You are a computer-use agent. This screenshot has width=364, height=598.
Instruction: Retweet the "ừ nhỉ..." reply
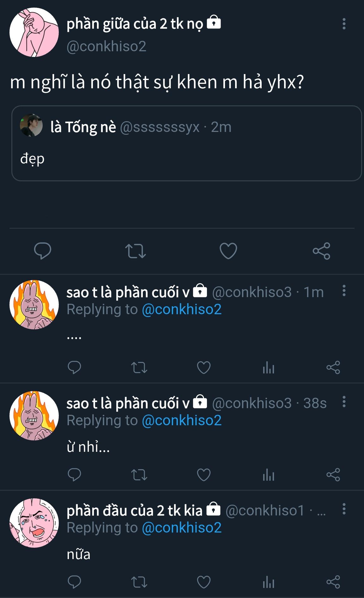point(139,475)
